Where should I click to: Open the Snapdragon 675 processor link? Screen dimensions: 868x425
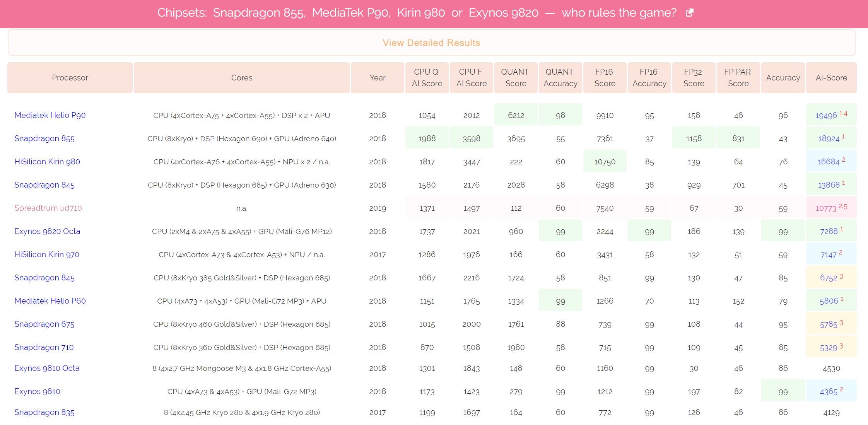point(44,324)
